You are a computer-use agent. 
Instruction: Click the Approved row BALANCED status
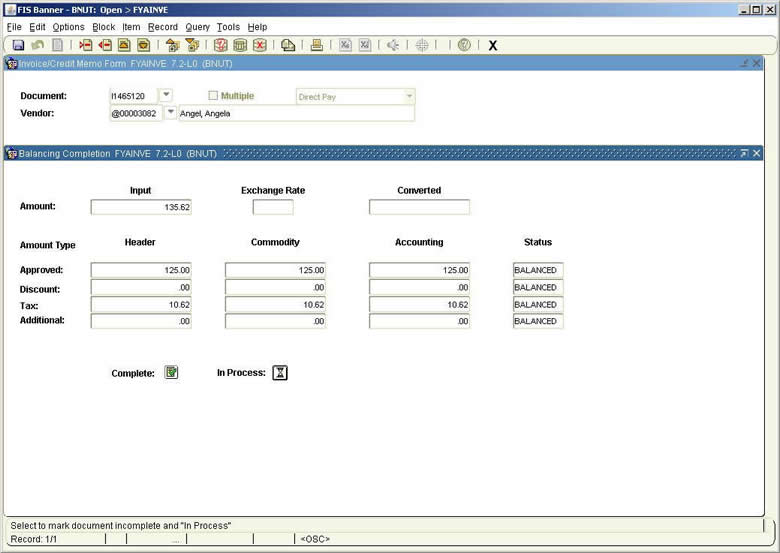[538, 270]
